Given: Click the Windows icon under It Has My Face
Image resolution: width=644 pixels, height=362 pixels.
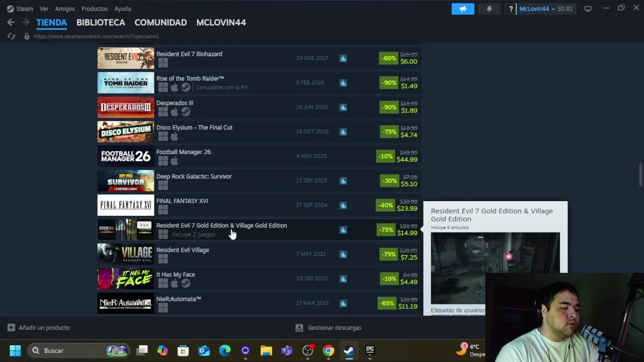Looking at the screenshot, I should [x=163, y=284].
